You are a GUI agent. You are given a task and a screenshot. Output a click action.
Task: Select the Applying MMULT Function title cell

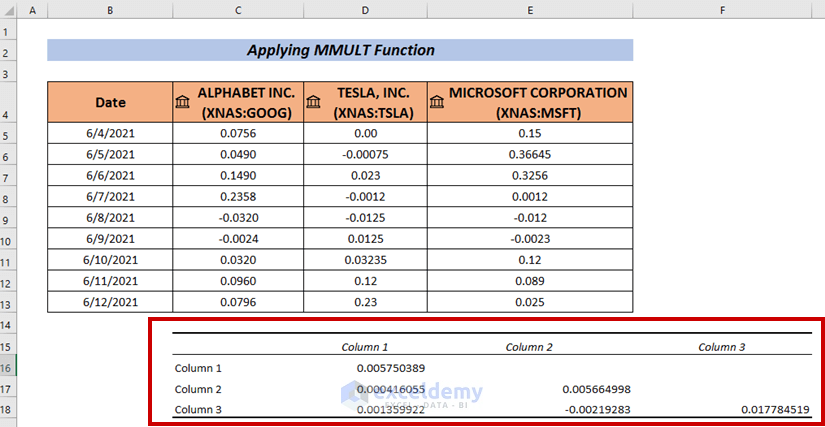click(340, 50)
